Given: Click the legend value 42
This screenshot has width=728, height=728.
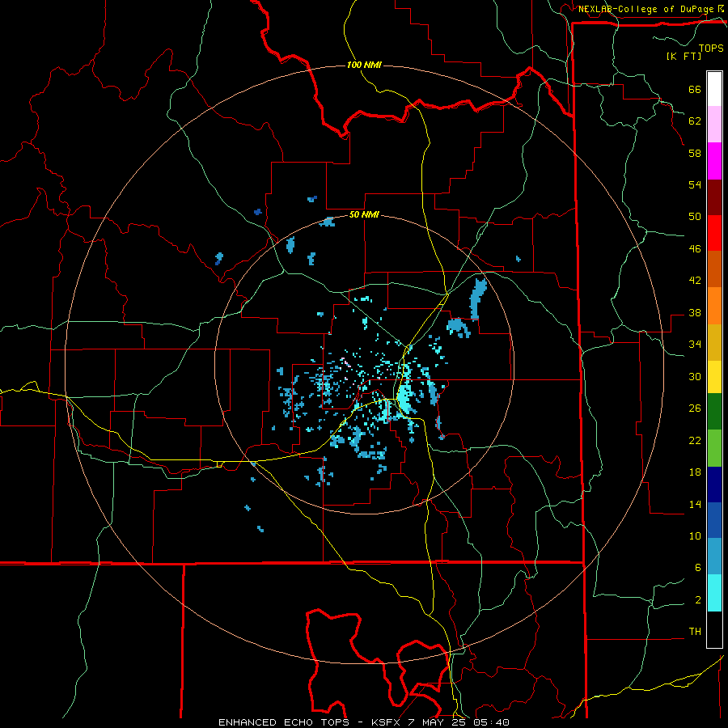Looking at the screenshot, I should click(695, 280).
